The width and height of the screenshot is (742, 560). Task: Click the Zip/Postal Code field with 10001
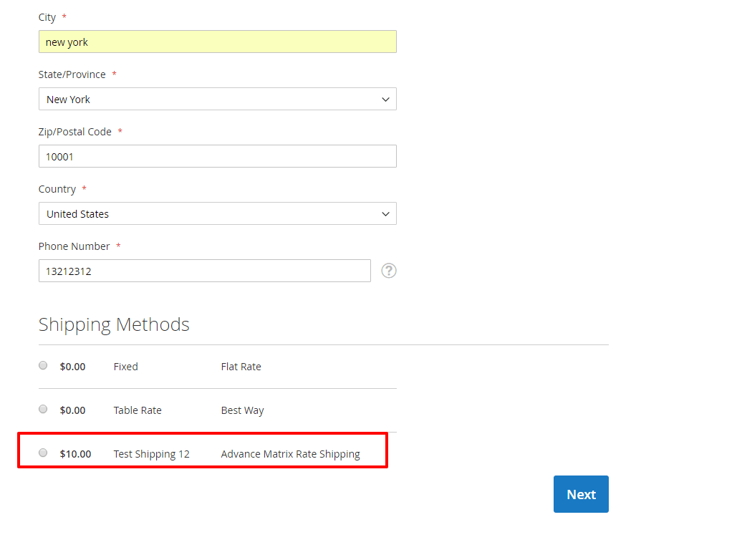coord(217,157)
